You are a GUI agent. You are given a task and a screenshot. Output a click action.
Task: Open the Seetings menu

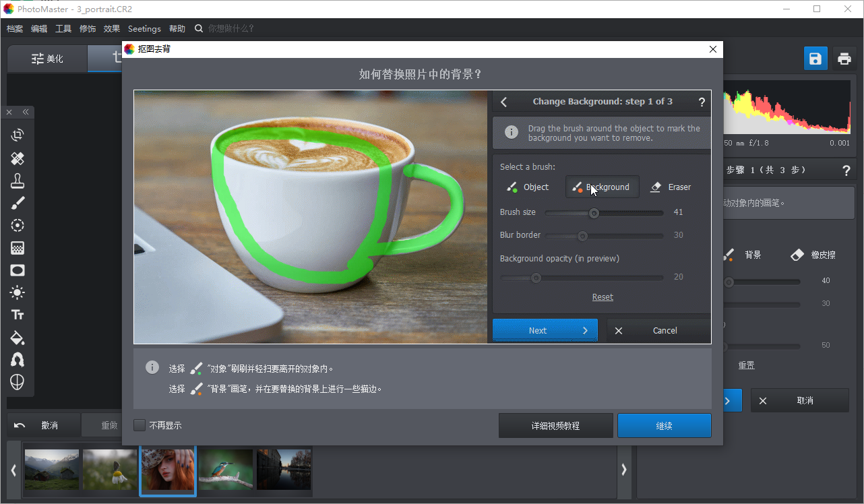click(x=144, y=28)
